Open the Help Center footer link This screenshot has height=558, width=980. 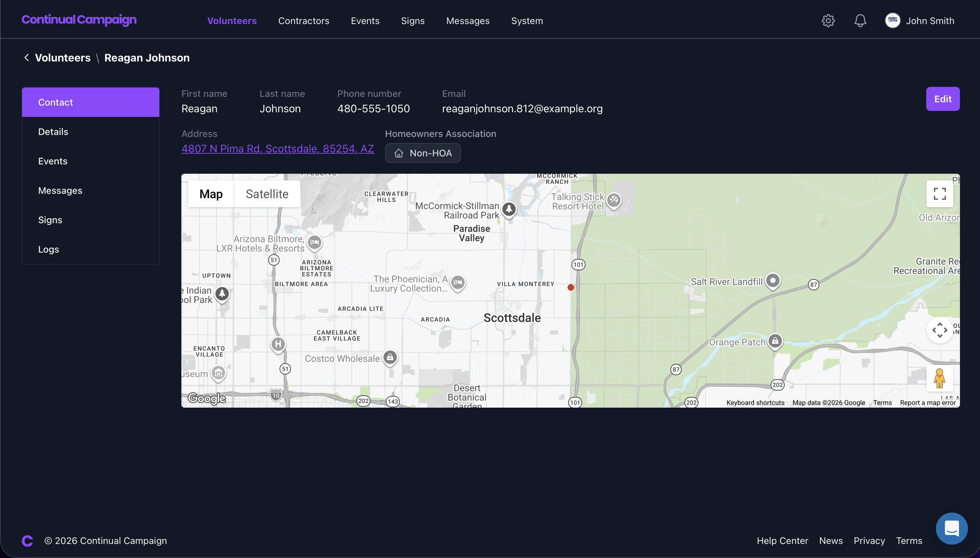pyautogui.click(x=782, y=541)
